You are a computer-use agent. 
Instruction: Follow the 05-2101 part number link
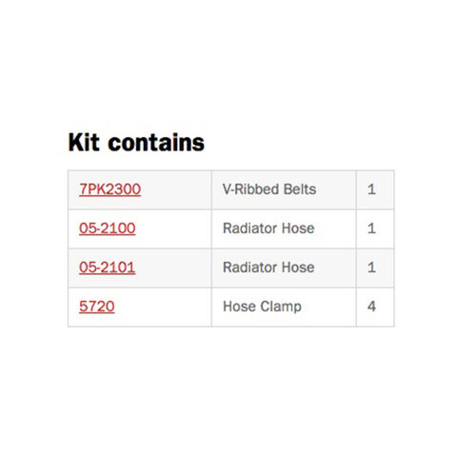108,268
